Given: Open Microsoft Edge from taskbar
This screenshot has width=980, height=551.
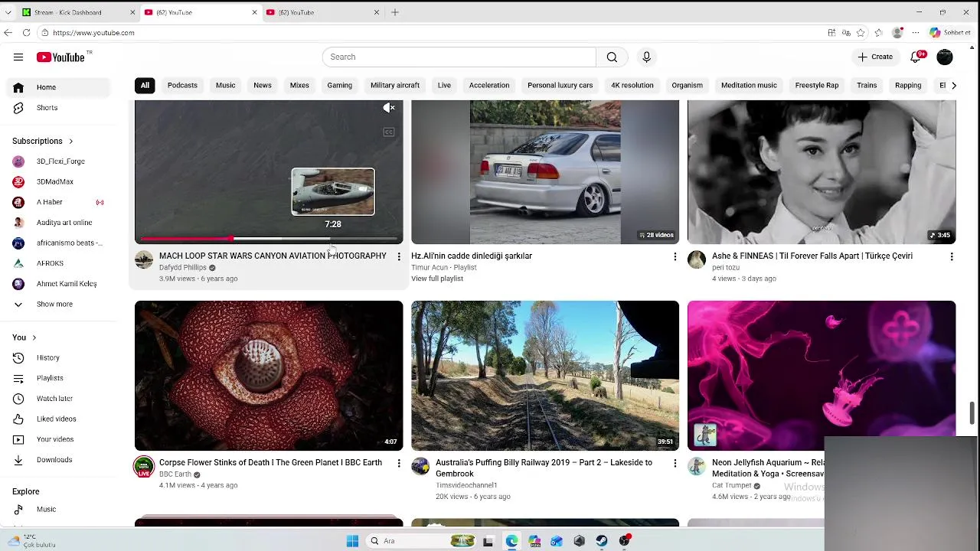Looking at the screenshot, I should tap(511, 541).
